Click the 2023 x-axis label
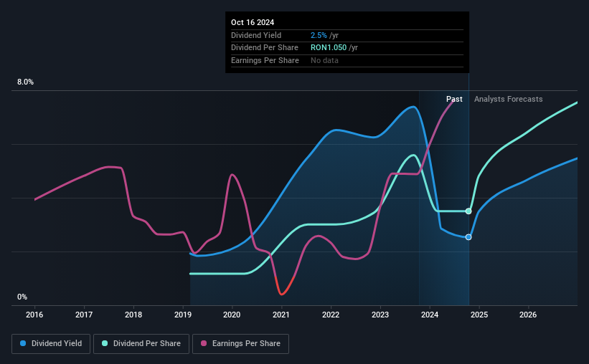589x364 pixels. coord(380,315)
